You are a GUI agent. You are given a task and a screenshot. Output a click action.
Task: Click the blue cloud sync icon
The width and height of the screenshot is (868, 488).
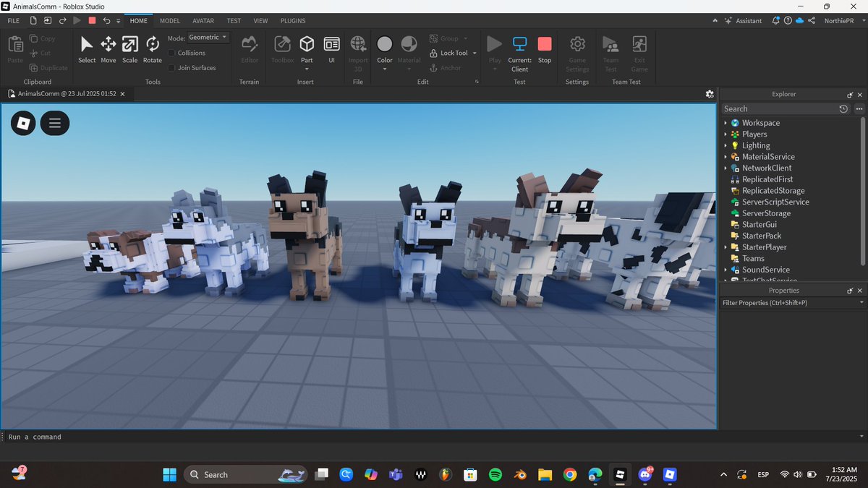click(799, 21)
